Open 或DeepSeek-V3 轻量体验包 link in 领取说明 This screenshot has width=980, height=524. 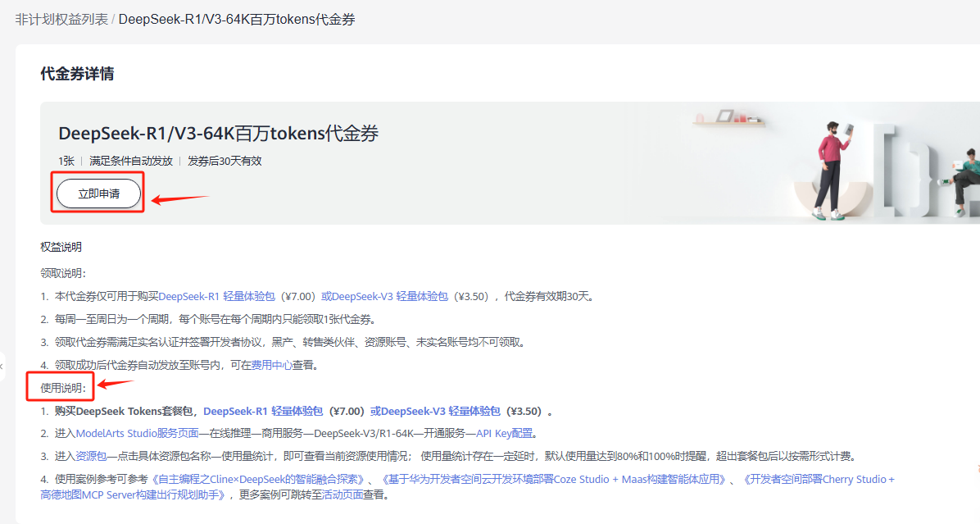(x=384, y=296)
